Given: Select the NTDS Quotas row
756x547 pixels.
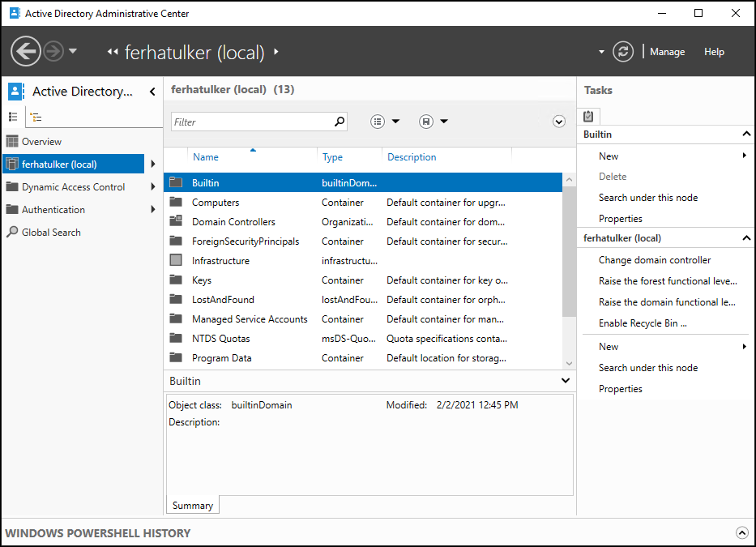Looking at the screenshot, I should (x=363, y=339).
